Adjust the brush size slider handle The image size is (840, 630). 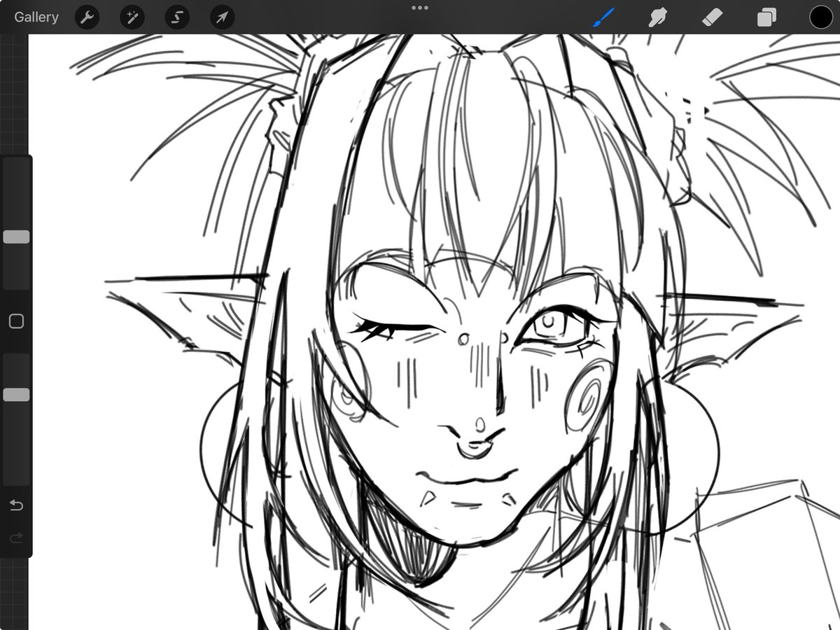16,237
